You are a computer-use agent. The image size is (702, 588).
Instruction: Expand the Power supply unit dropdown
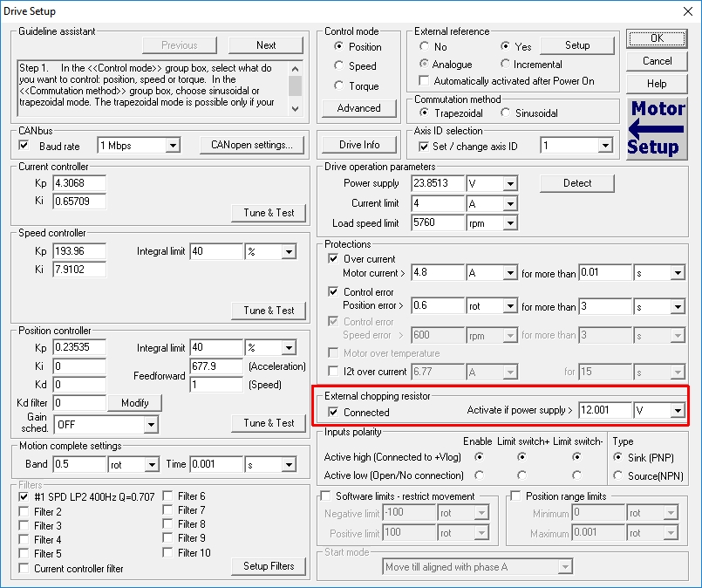click(510, 183)
